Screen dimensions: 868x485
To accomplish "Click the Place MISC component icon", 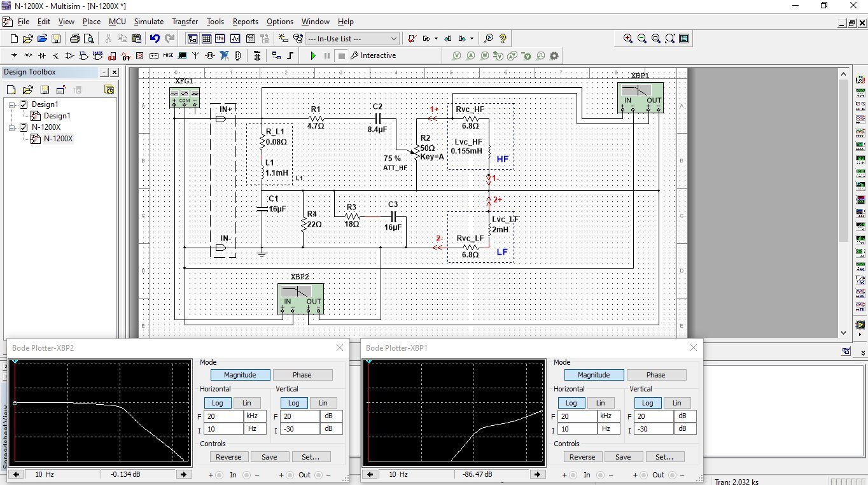I will click(168, 56).
